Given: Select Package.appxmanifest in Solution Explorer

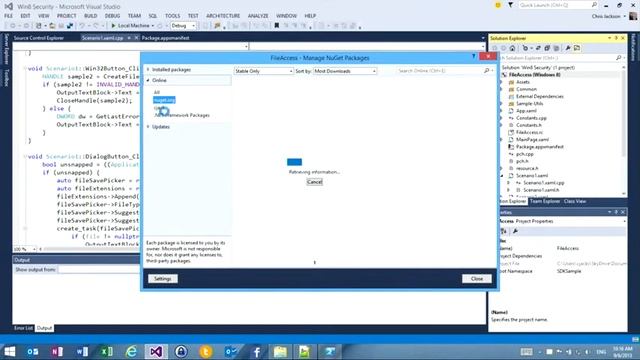Looking at the screenshot, I should [540, 147].
